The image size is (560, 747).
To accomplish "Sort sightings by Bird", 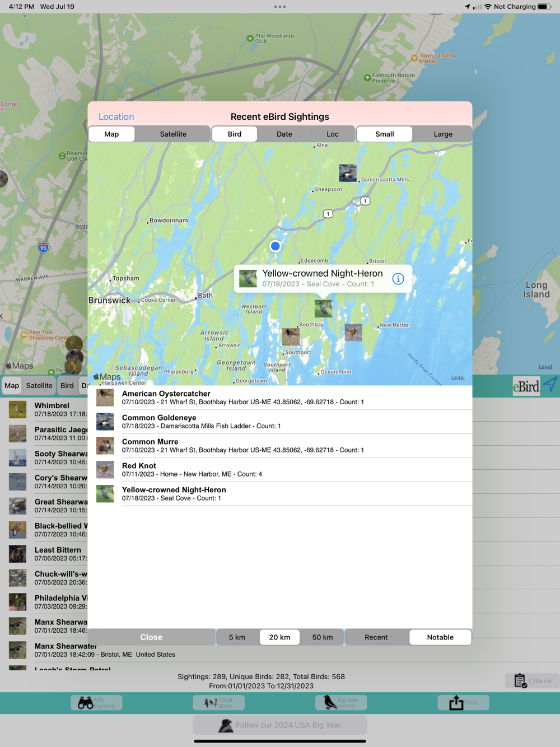I will (x=235, y=134).
